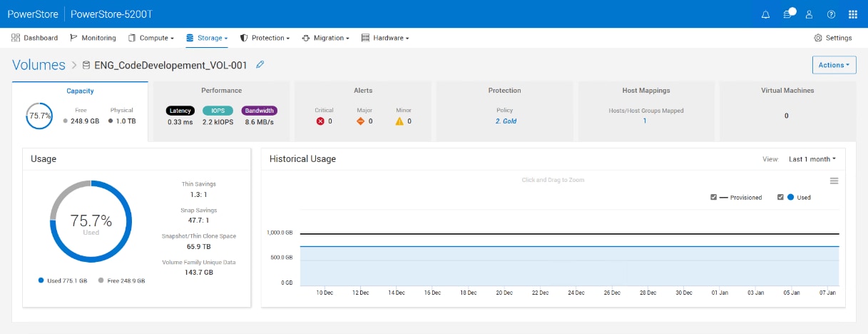Viewport: 868px width, 334px height.
Task: Click the Monitoring flag icon
Action: point(74,38)
